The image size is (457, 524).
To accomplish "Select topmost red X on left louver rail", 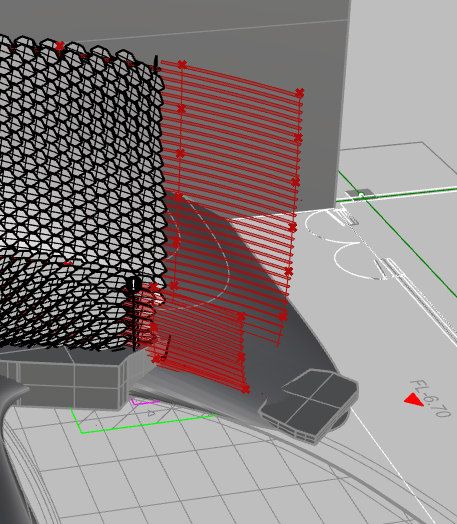I will click(x=182, y=64).
